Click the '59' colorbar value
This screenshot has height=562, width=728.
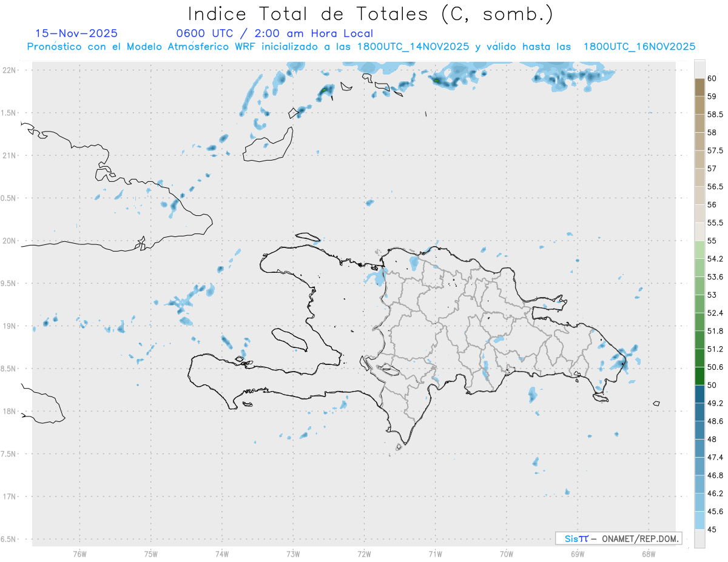[712, 96]
